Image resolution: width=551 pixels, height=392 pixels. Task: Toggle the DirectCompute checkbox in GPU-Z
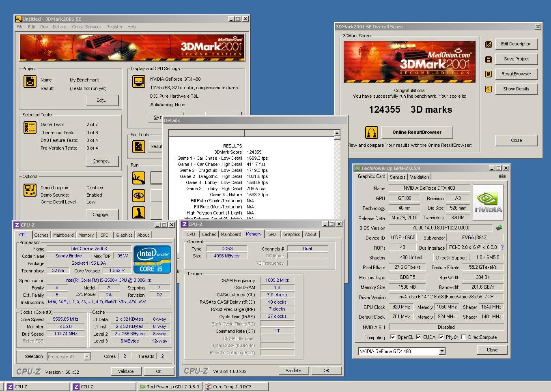pos(463,337)
